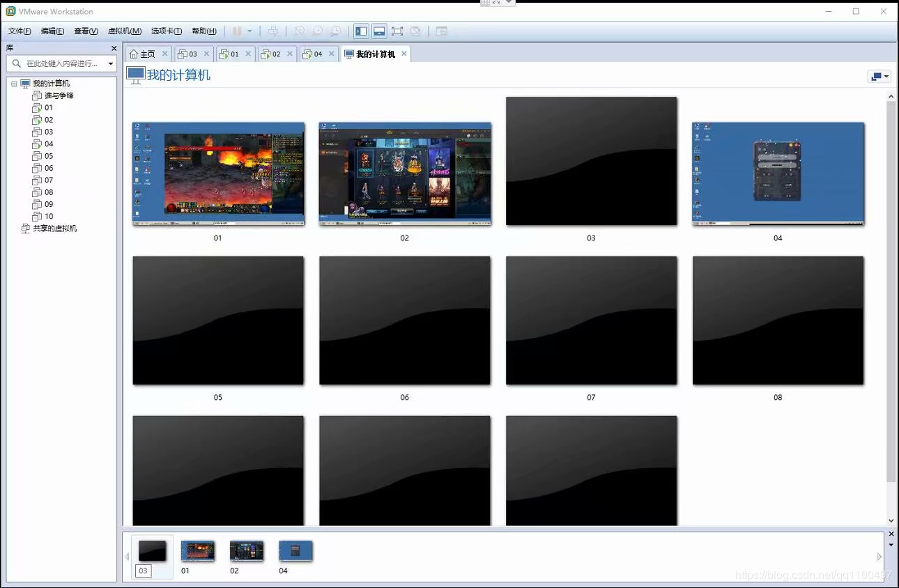Close the bottom thumbnail bar

[x=891, y=534]
